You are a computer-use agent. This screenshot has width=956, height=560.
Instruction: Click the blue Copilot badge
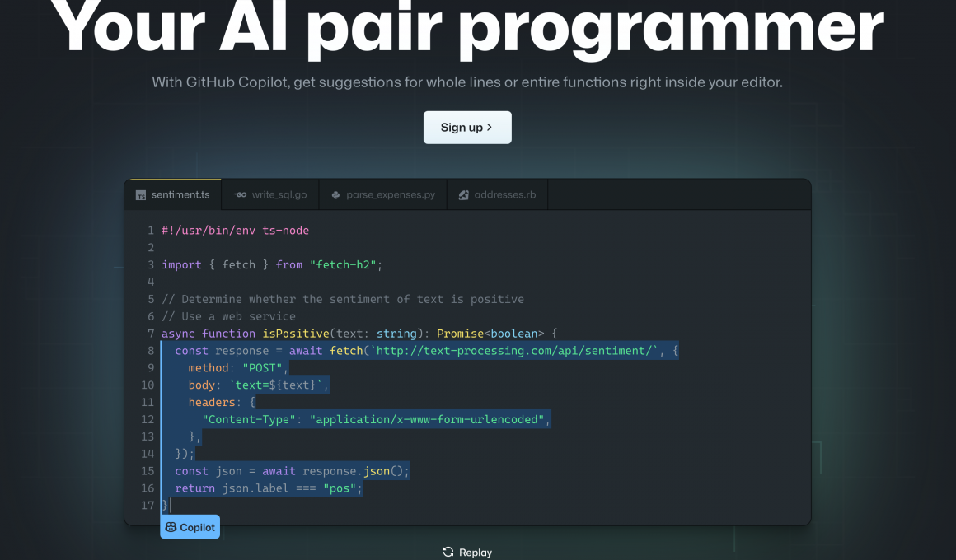coord(190,526)
